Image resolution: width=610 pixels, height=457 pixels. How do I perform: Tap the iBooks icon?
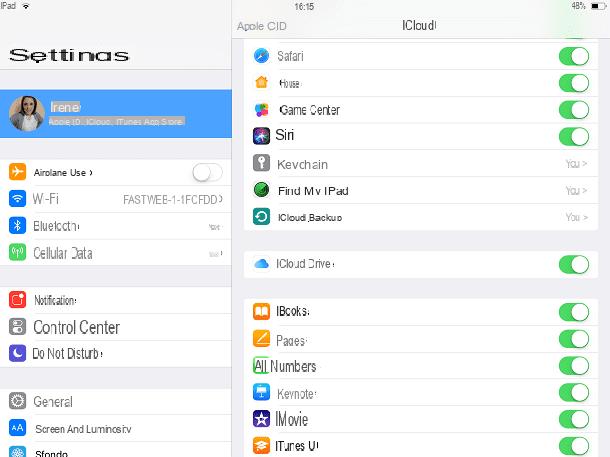click(x=261, y=312)
